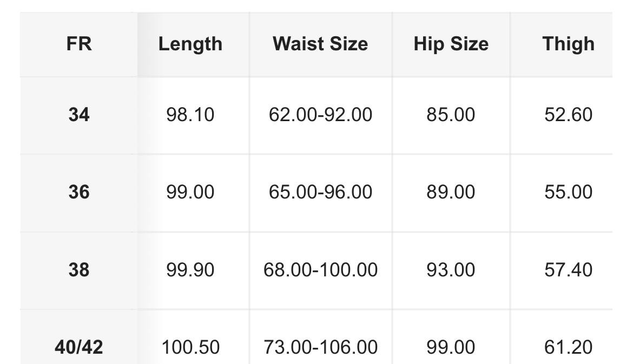
Task: Click the Thigh column header
Action: point(569,44)
